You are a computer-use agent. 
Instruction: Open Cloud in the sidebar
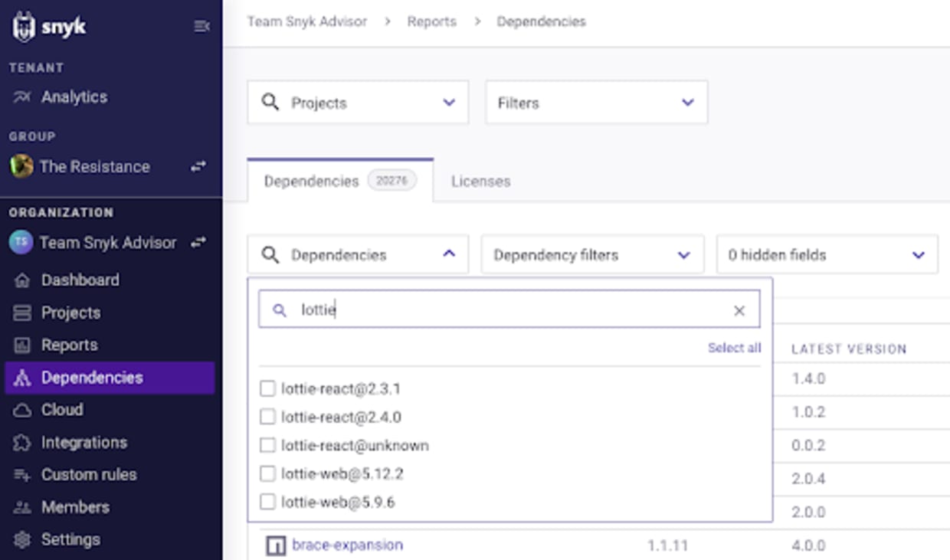pos(61,410)
